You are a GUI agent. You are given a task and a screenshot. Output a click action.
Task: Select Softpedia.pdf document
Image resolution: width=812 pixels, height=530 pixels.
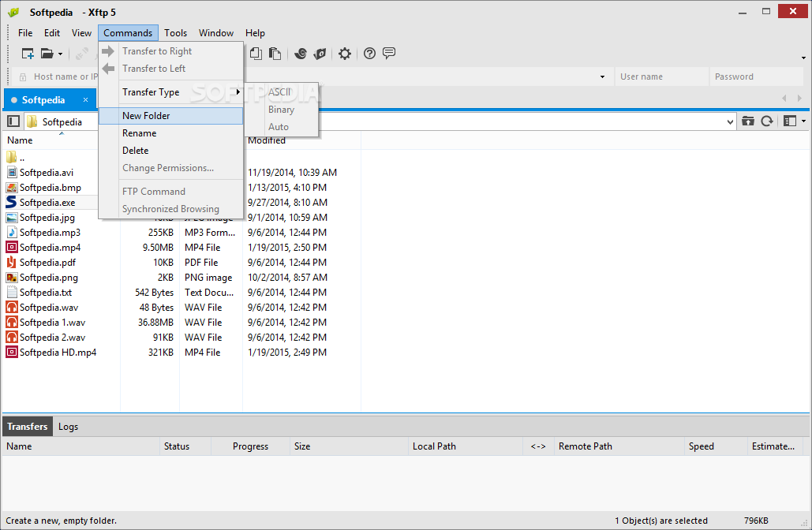pyautogui.click(x=47, y=263)
